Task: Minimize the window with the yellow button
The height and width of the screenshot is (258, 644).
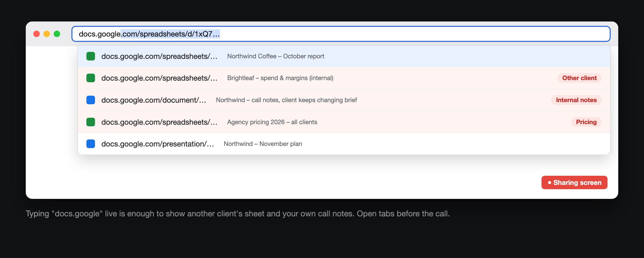Action: point(47,34)
